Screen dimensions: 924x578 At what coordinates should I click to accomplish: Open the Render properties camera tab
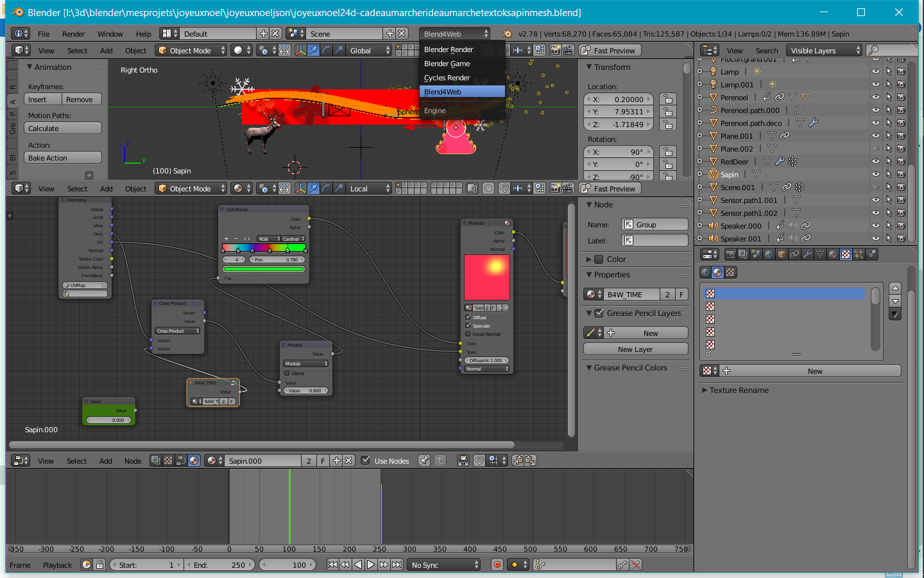[x=730, y=254]
